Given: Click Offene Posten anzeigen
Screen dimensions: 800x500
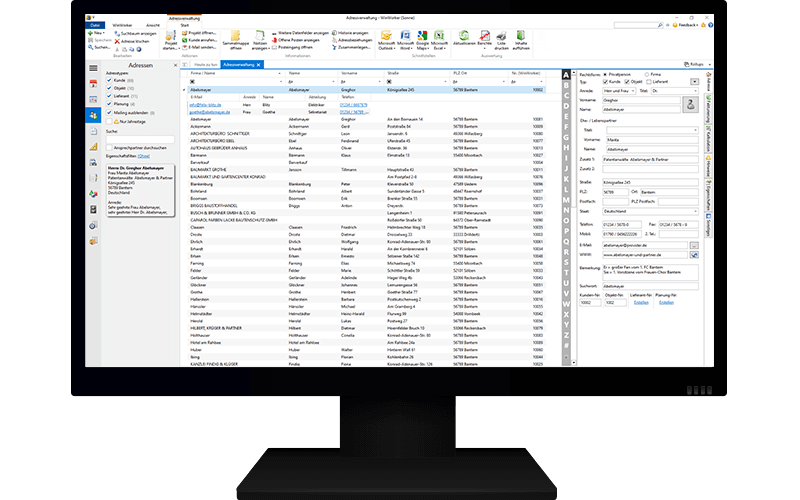Looking at the screenshot, I should (x=296, y=40).
